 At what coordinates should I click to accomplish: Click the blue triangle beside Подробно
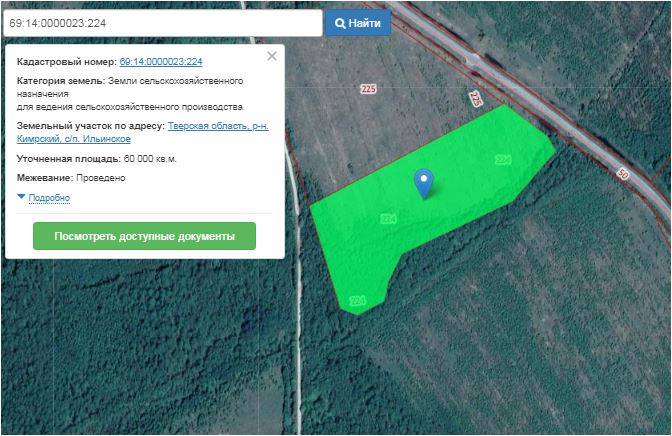tap(21, 197)
